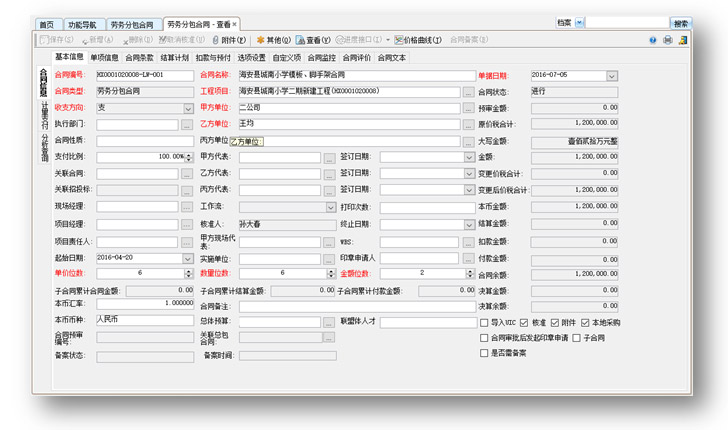The width and height of the screenshot is (728, 430).
Task: Switch to the 结算计划 tab
Action: point(175,58)
